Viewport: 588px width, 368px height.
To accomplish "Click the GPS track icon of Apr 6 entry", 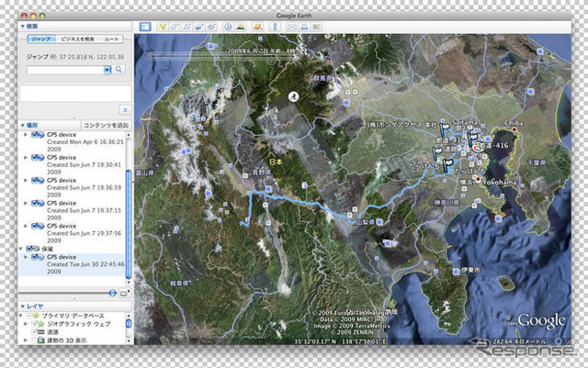I will tap(40, 135).
